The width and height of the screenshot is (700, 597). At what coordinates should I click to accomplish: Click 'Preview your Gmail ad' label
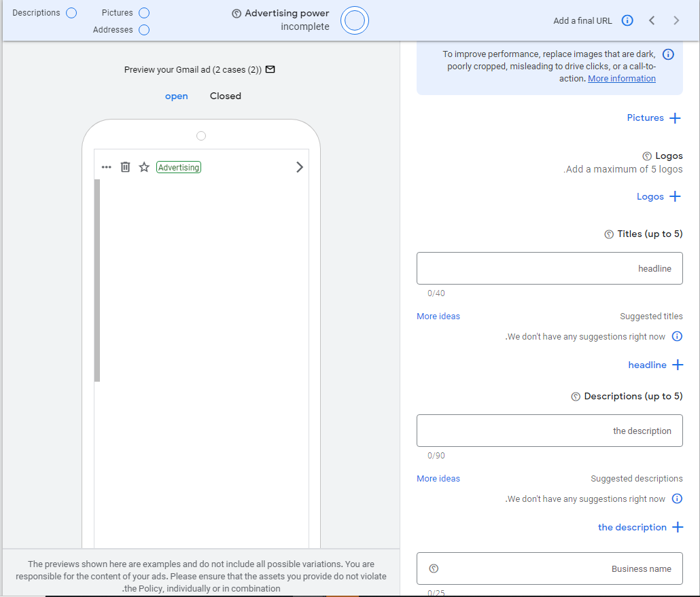click(x=193, y=69)
